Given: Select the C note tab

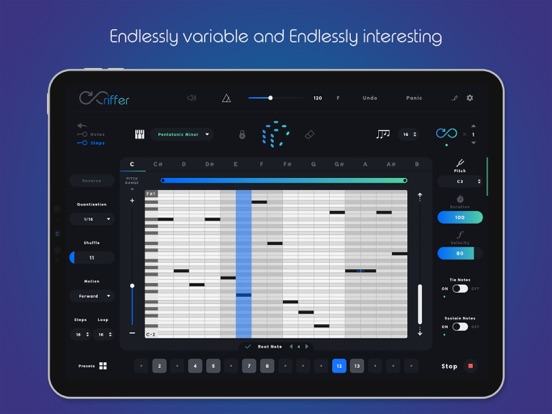Looking at the screenshot, I should point(132,164).
